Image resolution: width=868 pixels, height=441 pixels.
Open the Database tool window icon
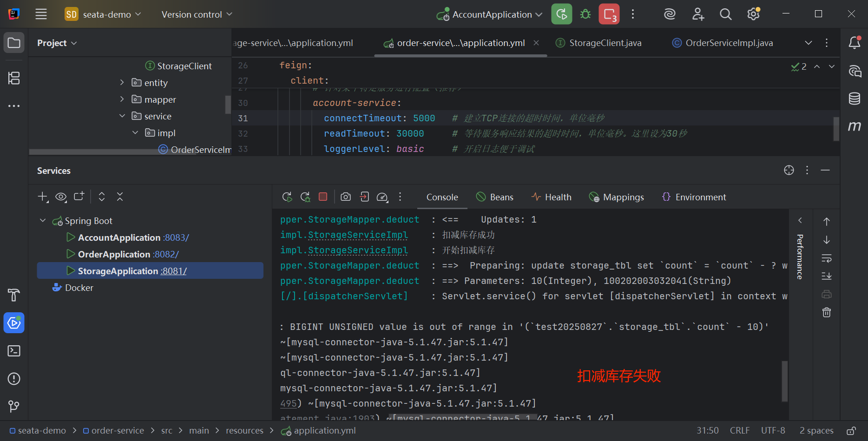coord(855,99)
